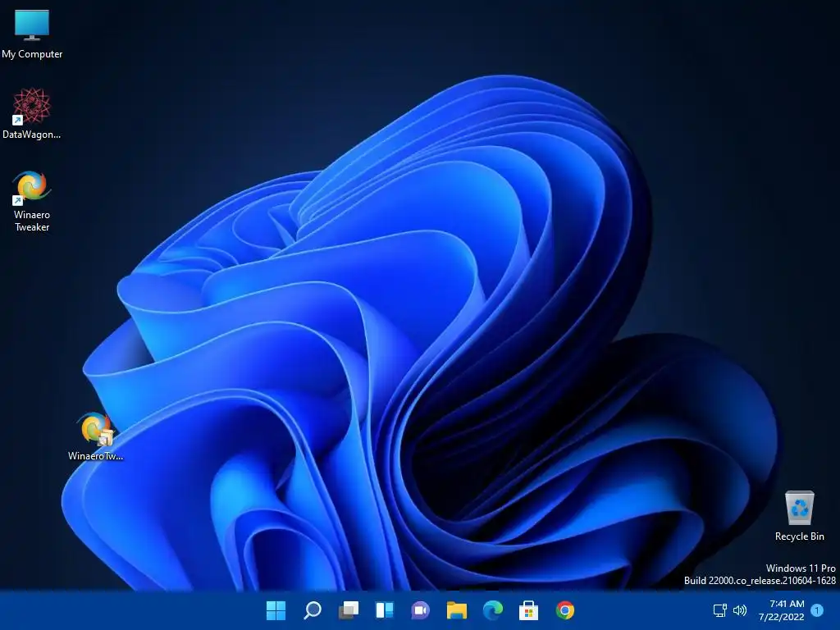Open the Widgets panel
Screen dimensions: 840x630
[x=385, y=610]
